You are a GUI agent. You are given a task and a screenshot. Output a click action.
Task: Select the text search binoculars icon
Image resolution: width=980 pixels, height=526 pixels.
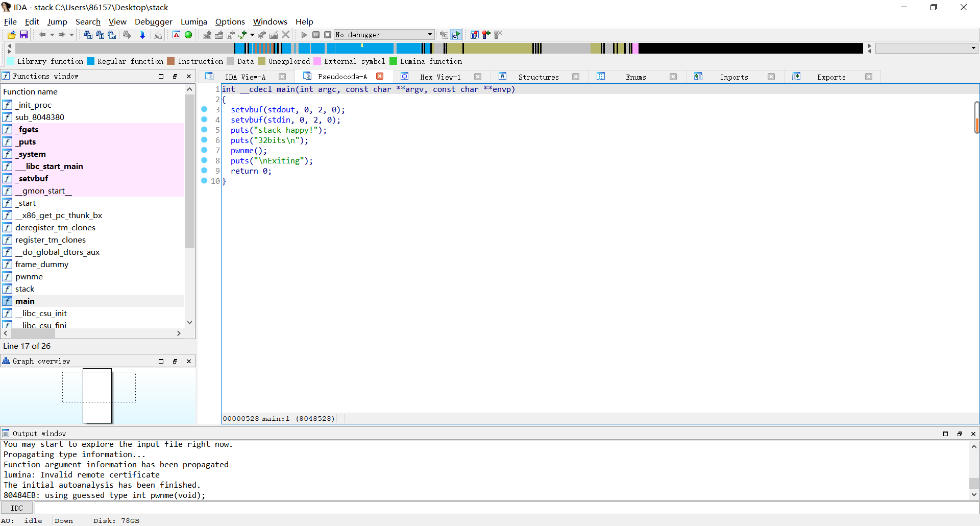point(100,35)
